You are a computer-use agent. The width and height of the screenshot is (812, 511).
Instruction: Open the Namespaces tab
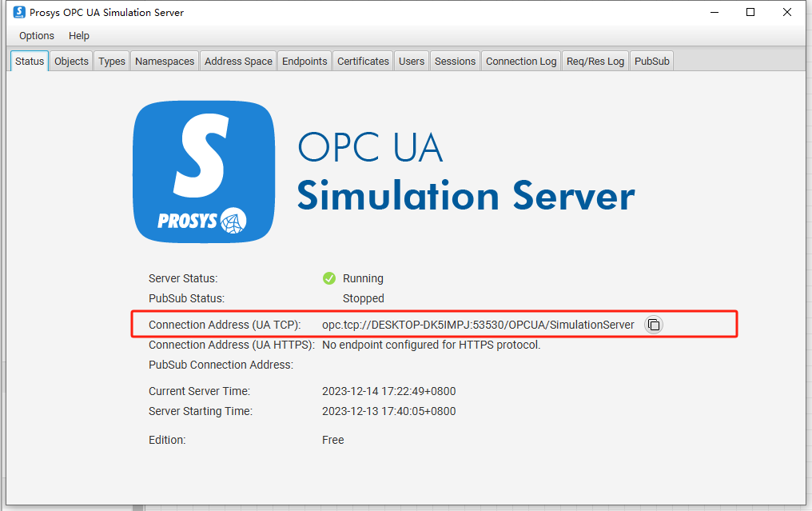165,62
